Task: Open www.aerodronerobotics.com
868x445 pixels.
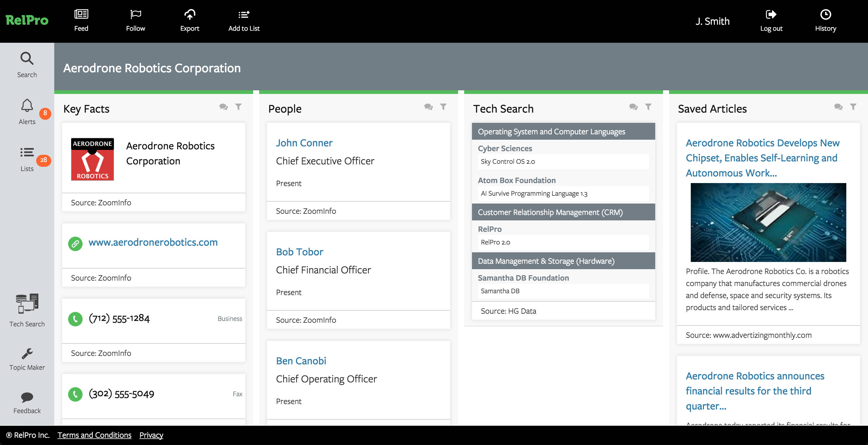Action: pyautogui.click(x=153, y=242)
